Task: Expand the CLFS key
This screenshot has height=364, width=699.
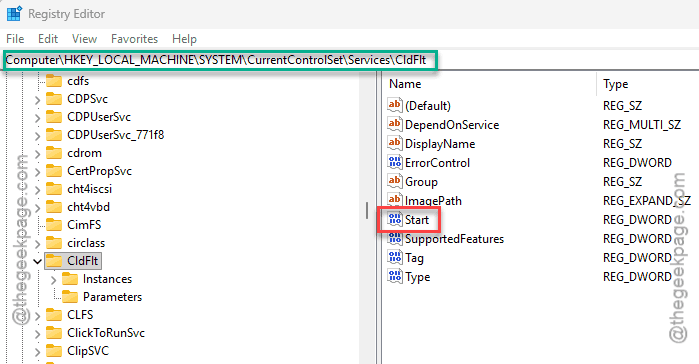Action: 38,316
